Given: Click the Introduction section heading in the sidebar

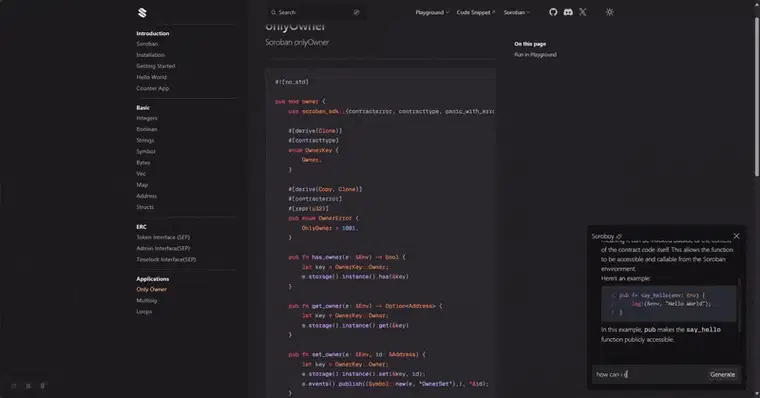Looking at the screenshot, I should 153,33.
